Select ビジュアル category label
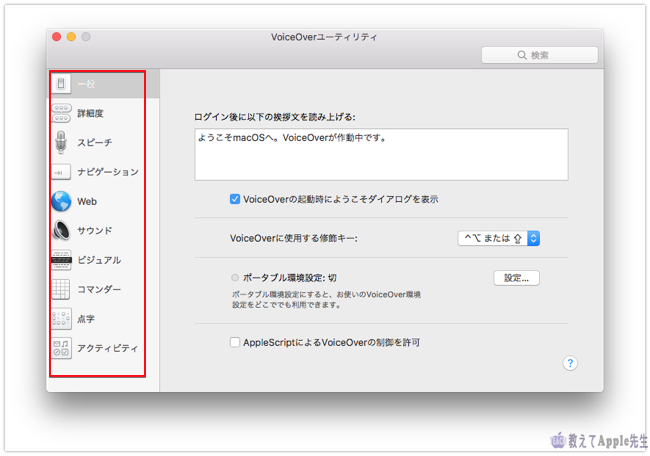The image size is (650, 456). (99, 260)
